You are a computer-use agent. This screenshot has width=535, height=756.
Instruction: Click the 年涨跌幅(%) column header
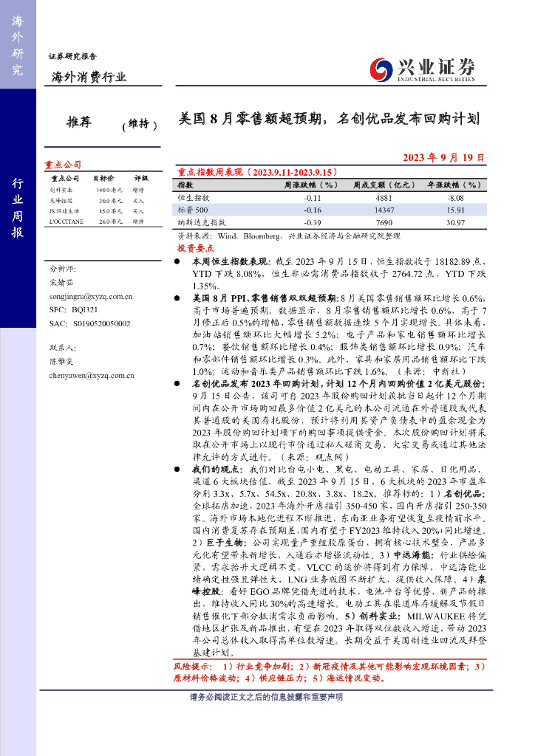pos(454,185)
